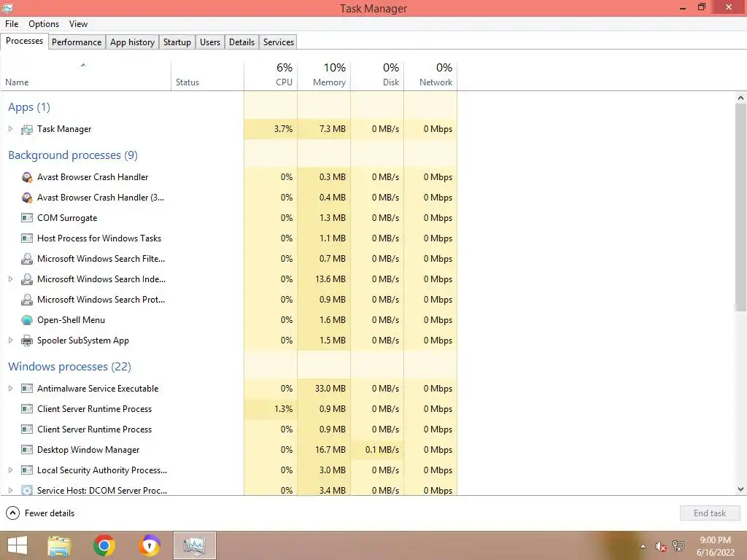
Task: Click the Microsoft Windows Search Filte... icon
Action: [27, 259]
